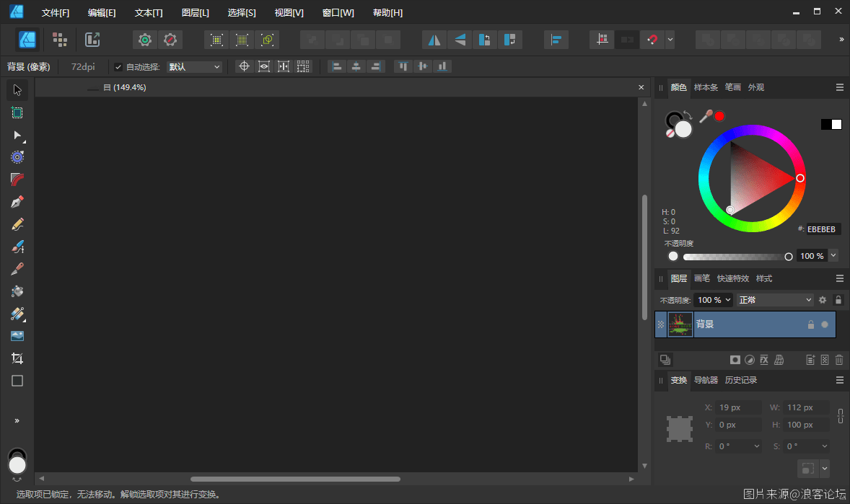Screen dimensions: 850x504
Task: Expand the 正常 blend mode dropdown
Action: pyautogui.click(x=775, y=300)
